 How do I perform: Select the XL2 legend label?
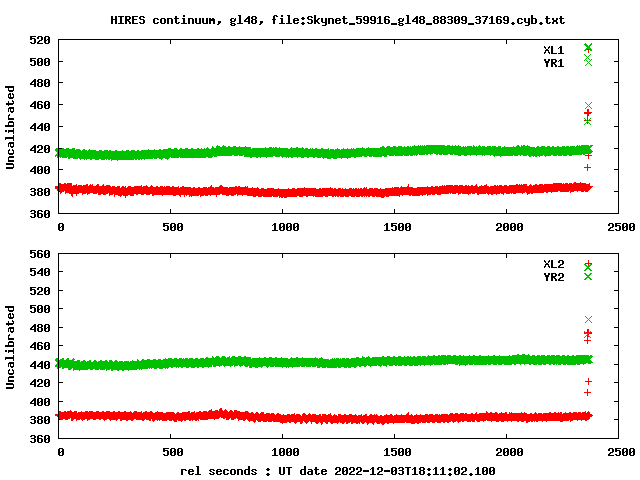pyautogui.click(x=553, y=264)
